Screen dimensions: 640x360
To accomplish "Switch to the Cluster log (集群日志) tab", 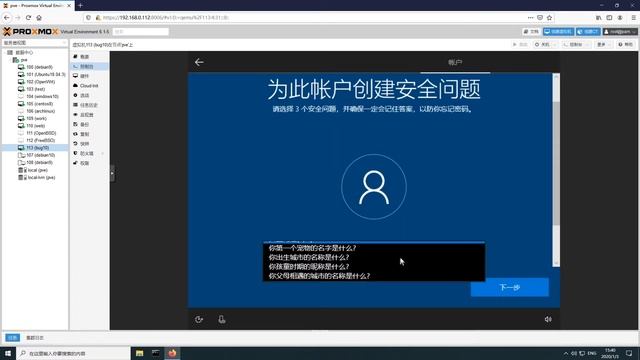I will pos(35,338).
